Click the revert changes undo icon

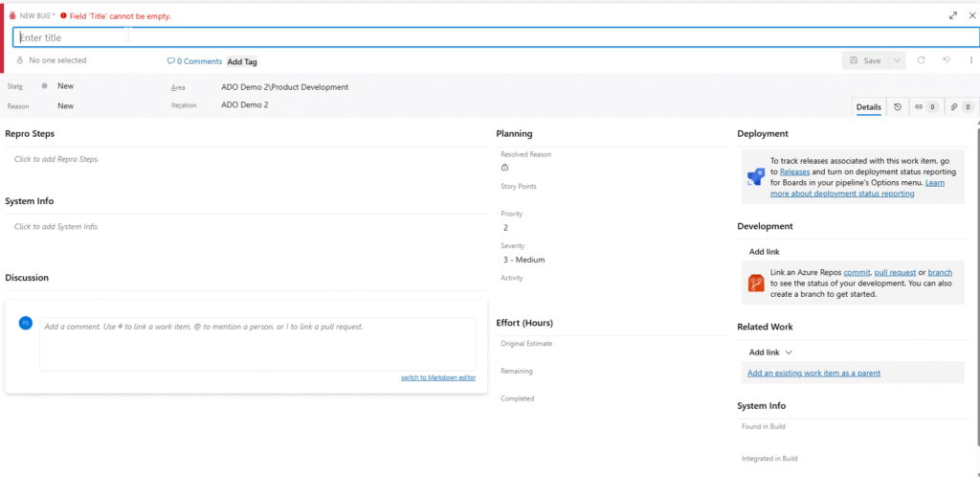(x=946, y=60)
